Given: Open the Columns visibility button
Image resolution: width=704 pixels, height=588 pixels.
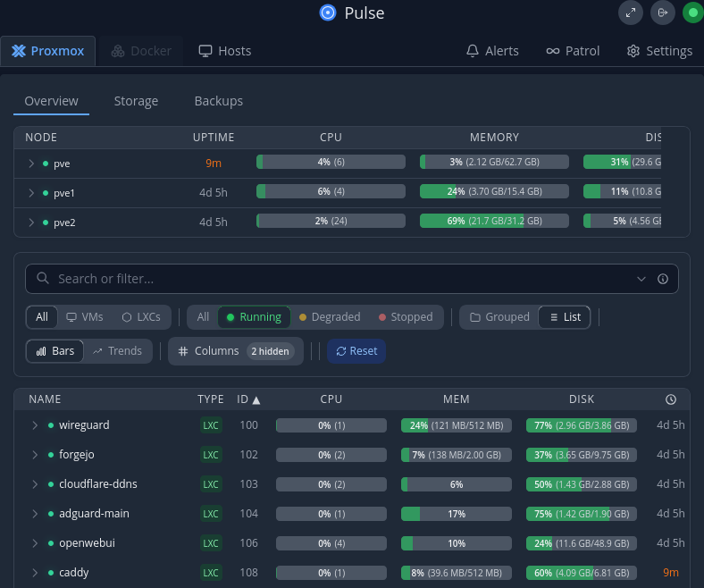Looking at the screenshot, I should click(235, 351).
